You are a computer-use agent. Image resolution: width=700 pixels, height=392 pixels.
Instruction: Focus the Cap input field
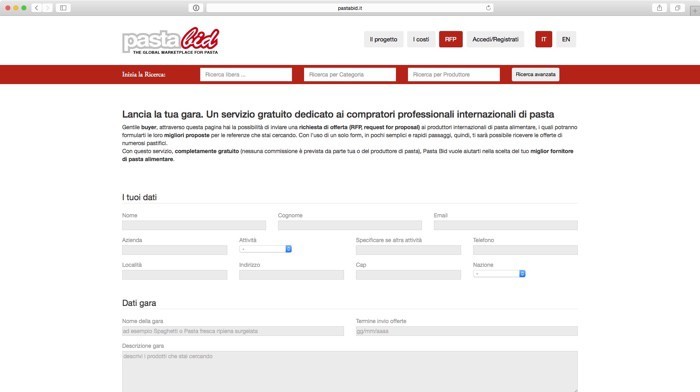pos(408,275)
